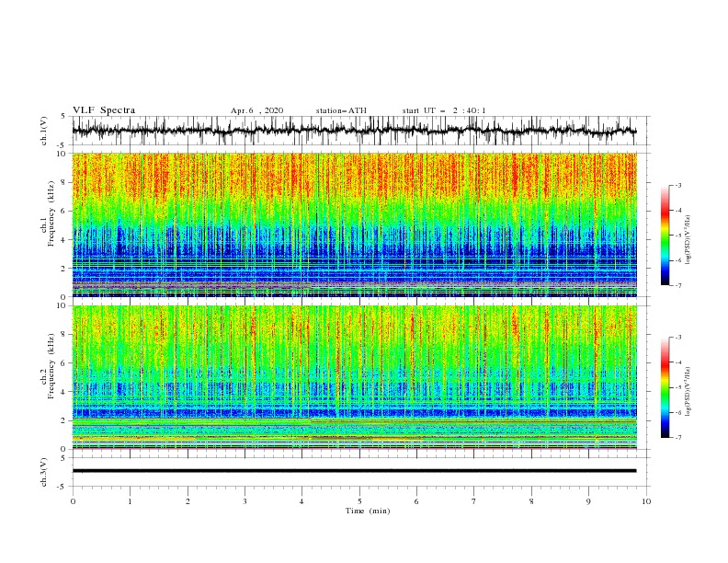Click the ch.3(V) black waveform band
This screenshot has height=563, width=728.
[x=354, y=471]
